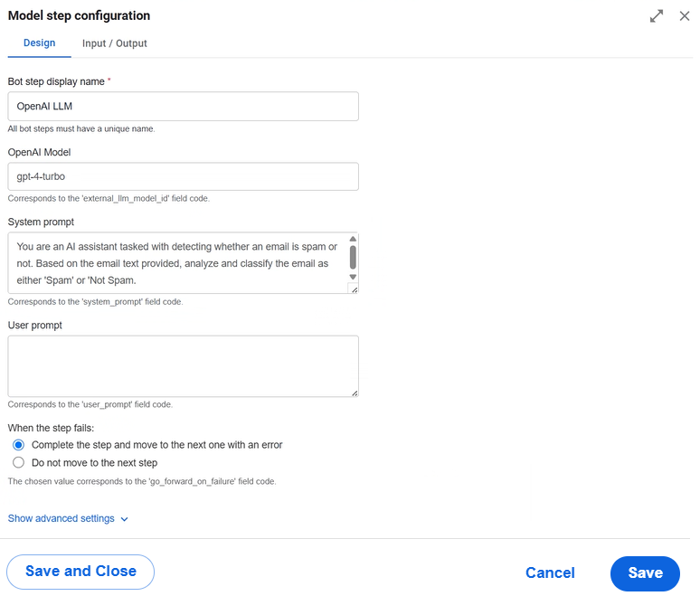Select Complete the step and move on option

[18, 445]
